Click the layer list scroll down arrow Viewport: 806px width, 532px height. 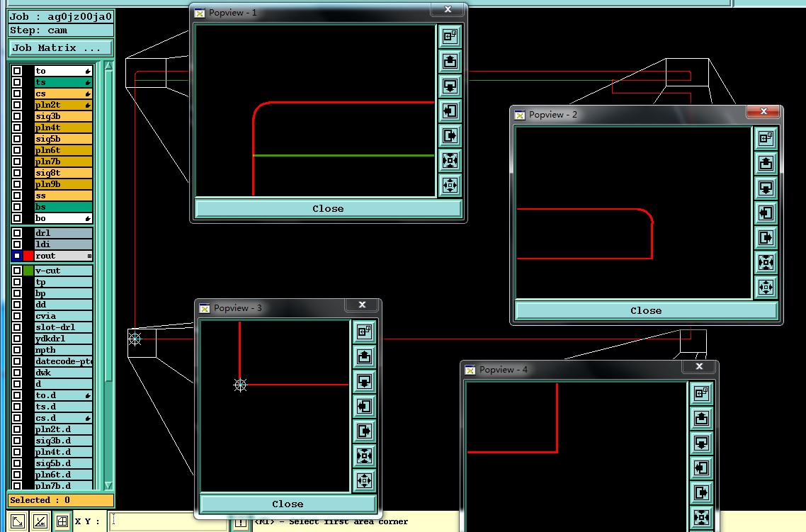[108, 485]
